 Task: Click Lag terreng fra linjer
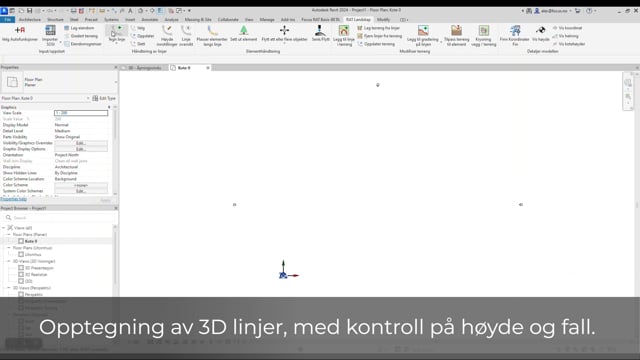point(378,28)
